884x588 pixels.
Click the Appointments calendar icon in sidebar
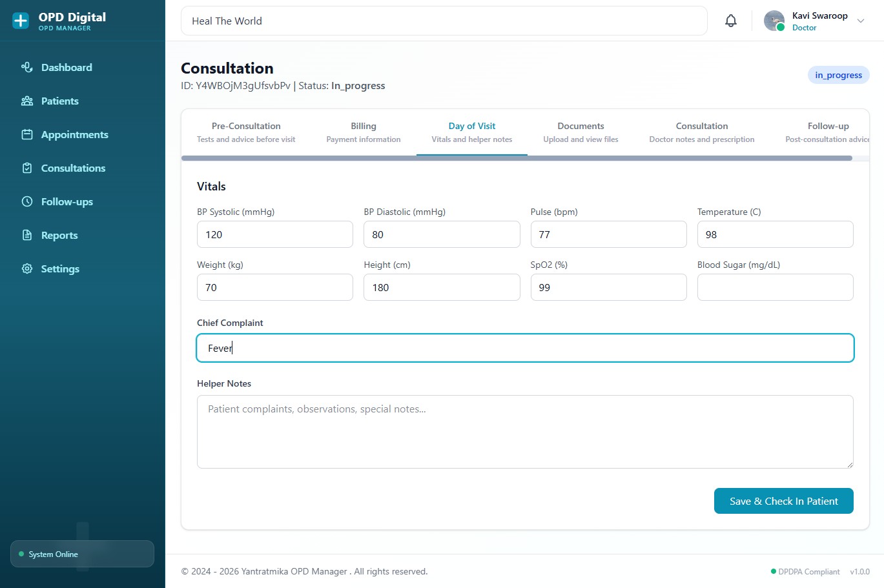[26, 134]
